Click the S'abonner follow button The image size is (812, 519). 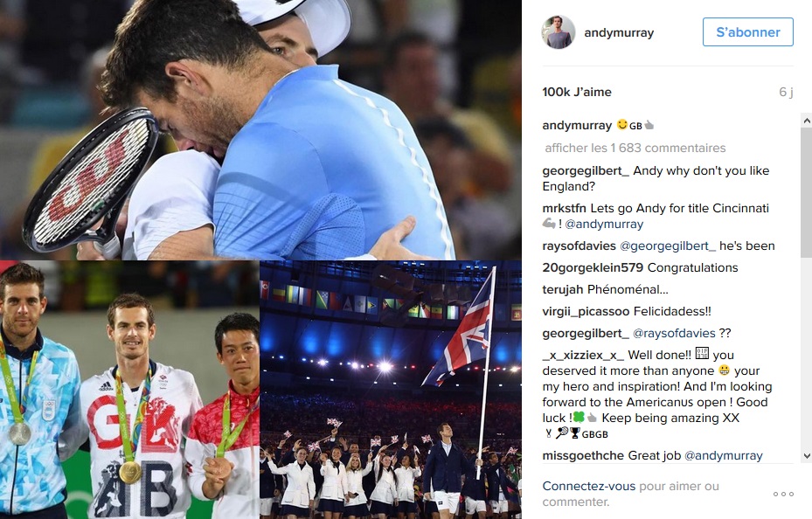coord(748,32)
